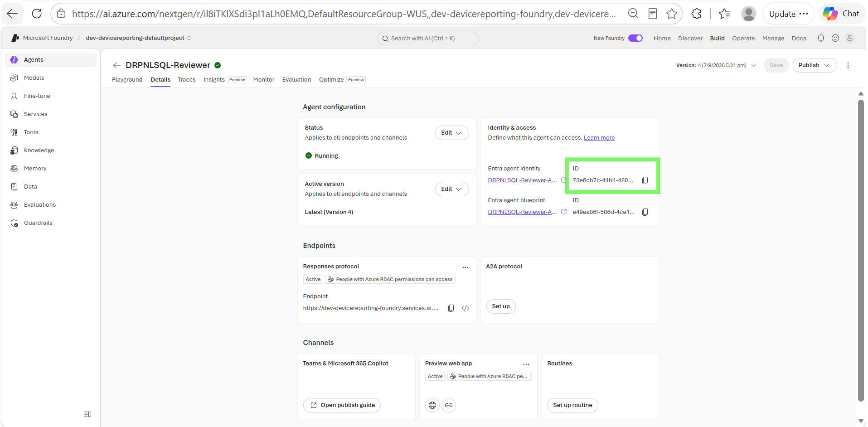
Task: Bookmark page with star icon
Action: click(x=672, y=14)
